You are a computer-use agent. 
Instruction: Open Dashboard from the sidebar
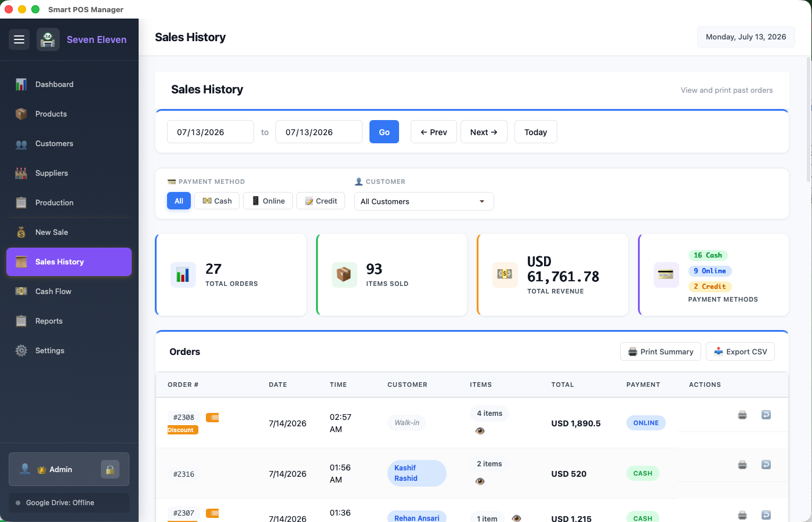[x=69, y=84]
